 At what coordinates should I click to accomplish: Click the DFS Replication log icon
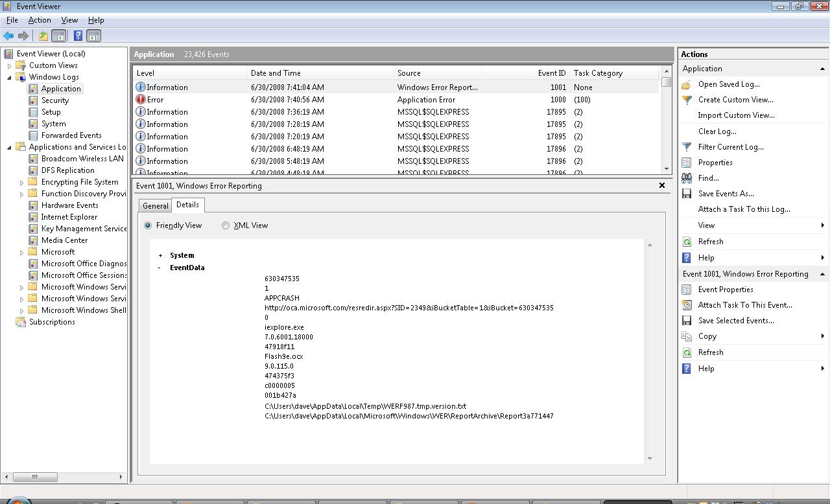(33, 170)
